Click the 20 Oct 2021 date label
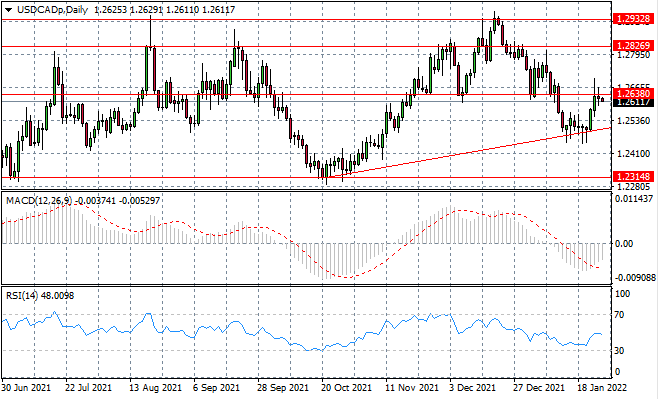The image size is (658, 399). (347, 387)
